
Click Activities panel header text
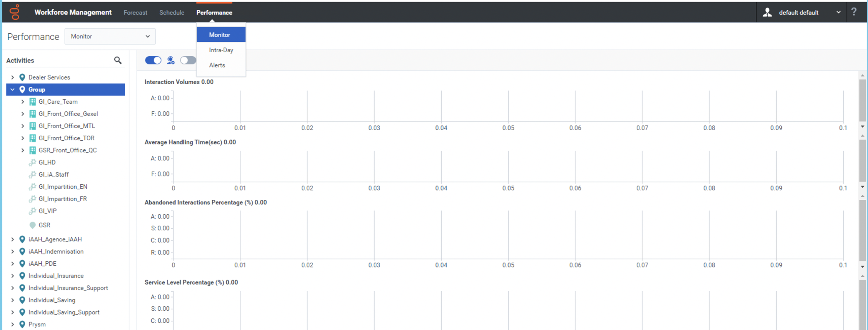pos(20,60)
